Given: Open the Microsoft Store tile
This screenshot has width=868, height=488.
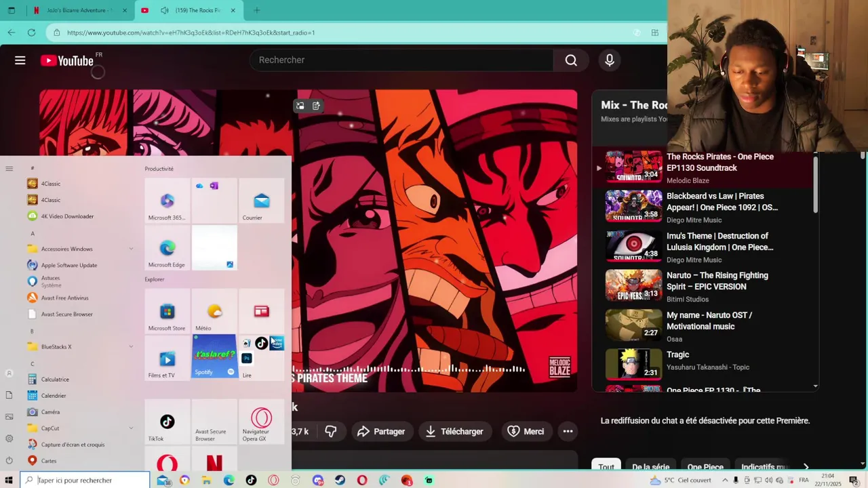Looking at the screenshot, I should [167, 311].
